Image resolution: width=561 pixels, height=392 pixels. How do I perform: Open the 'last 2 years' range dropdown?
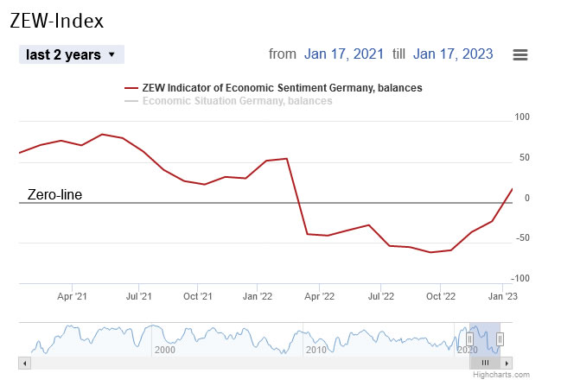click(71, 54)
